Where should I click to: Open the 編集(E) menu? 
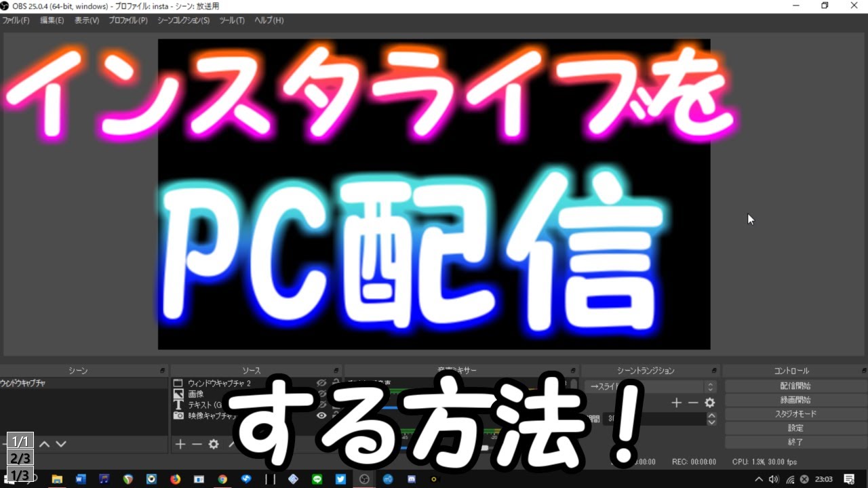click(x=52, y=20)
